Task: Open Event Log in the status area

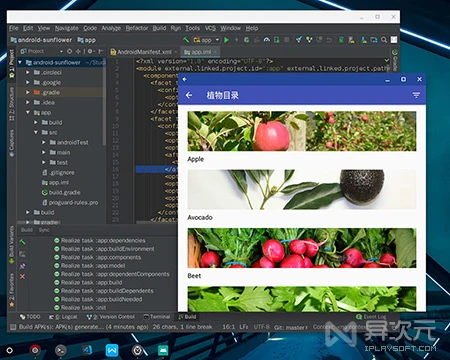Action: (372, 317)
